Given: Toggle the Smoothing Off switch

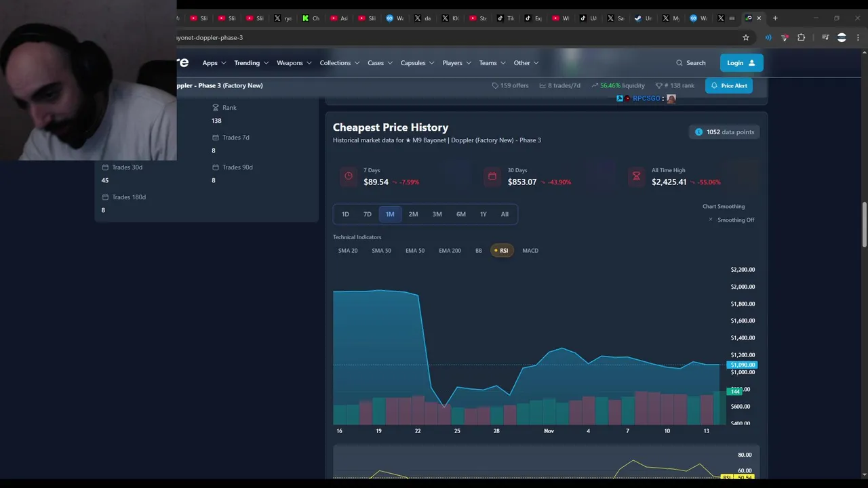Looking at the screenshot, I should pos(732,220).
